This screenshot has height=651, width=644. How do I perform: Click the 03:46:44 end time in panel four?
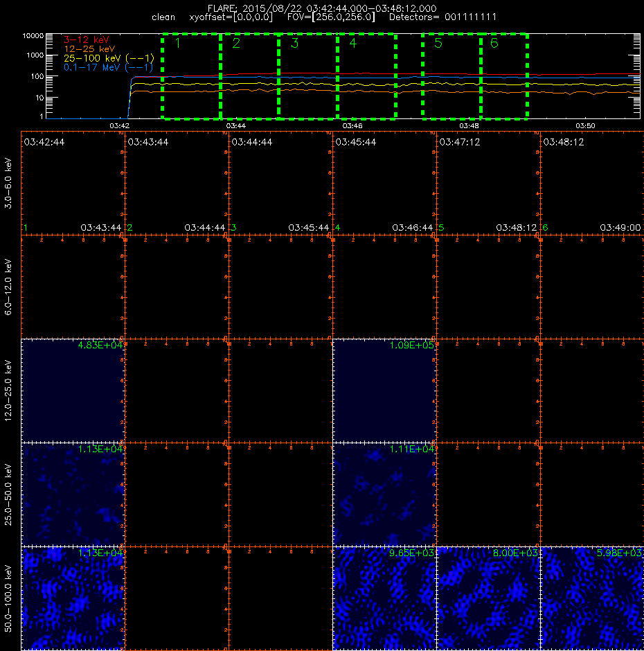(x=412, y=228)
